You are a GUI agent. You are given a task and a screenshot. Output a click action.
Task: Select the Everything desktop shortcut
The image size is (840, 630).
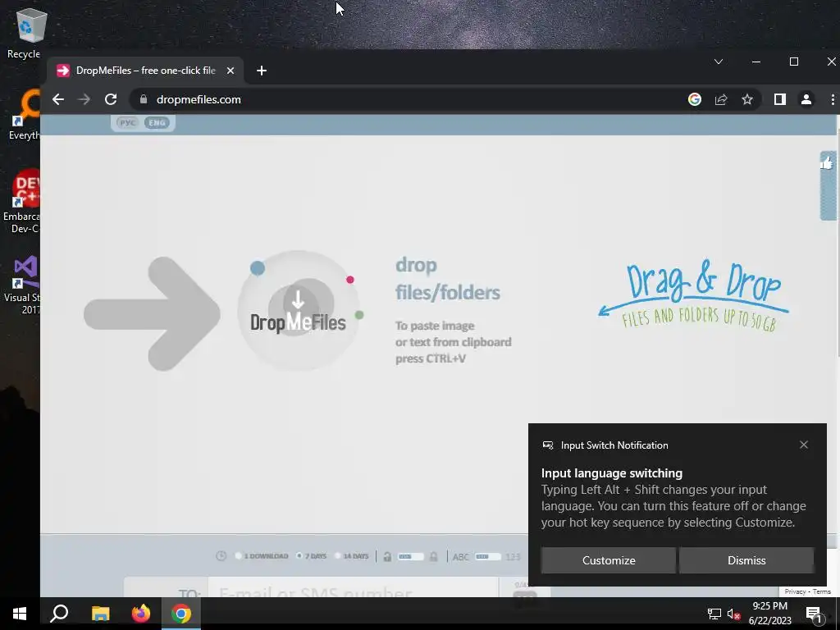point(25,115)
